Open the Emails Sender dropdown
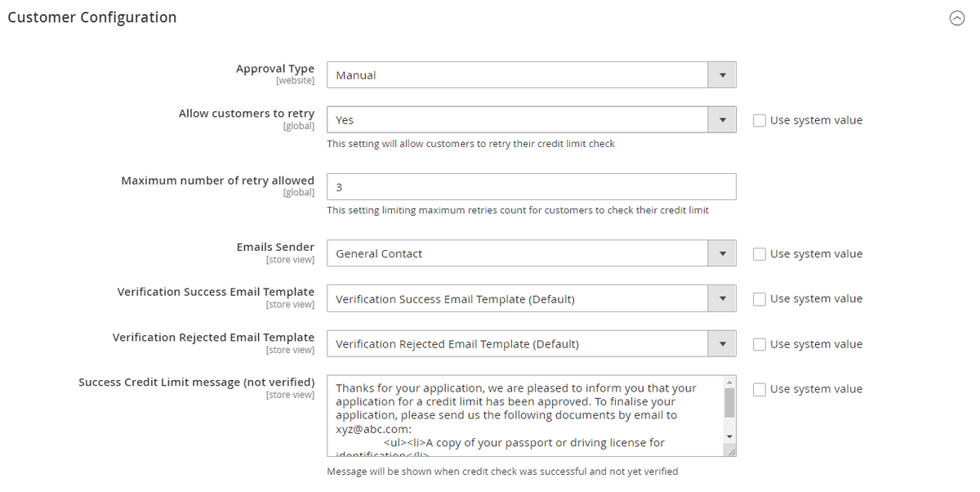This screenshot has width=980, height=492. [531, 253]
